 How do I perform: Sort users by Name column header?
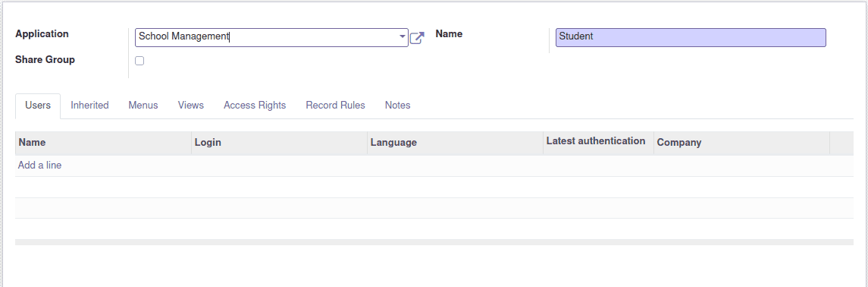coord(103,143)
